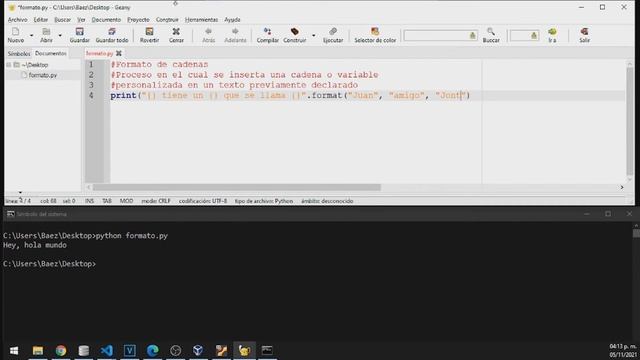Screen dimensions: 640x360
Task: Click 'tipo de archivo: Python' status entry
Action: (x=264, y=201)
